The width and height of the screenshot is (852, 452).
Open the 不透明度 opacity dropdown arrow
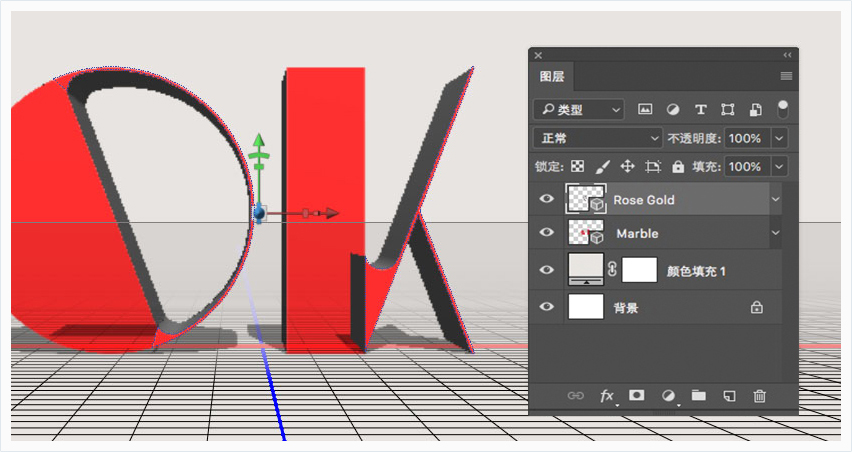click(x=779, y=138)
